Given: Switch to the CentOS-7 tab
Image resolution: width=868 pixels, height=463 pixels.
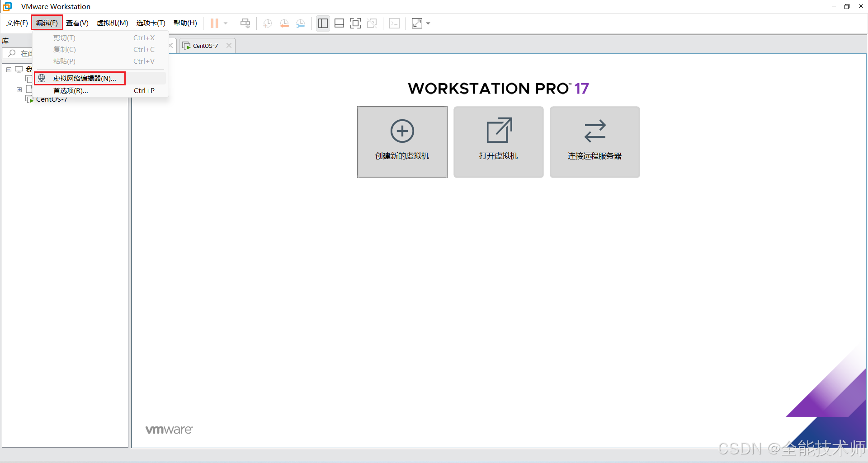Looking at the screenshot, I should click(207, 46).
